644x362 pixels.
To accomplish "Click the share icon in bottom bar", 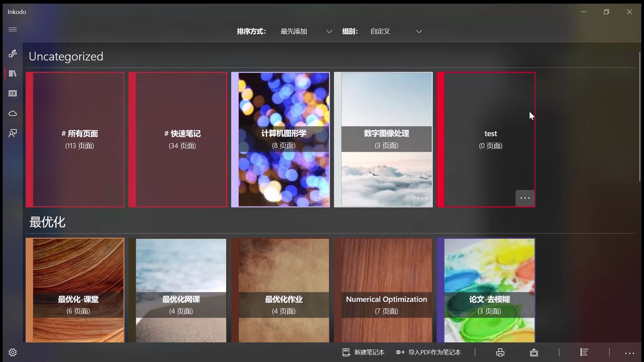I will 534,352.
